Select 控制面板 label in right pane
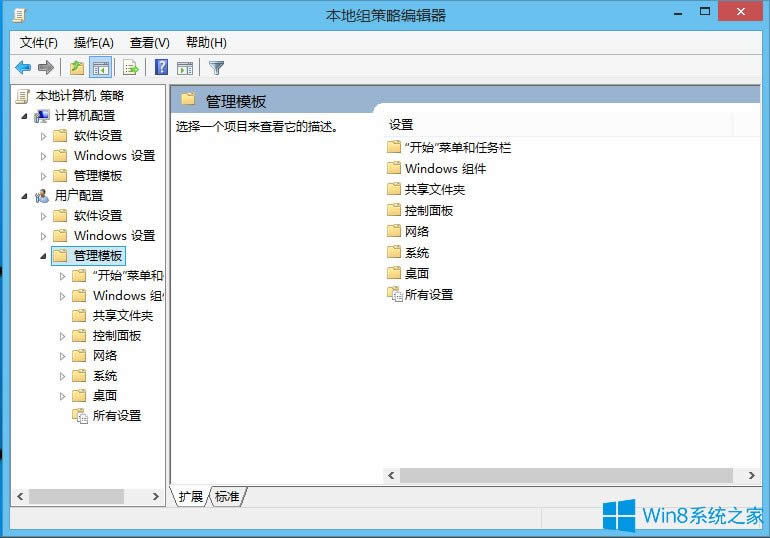 point(429,211)
